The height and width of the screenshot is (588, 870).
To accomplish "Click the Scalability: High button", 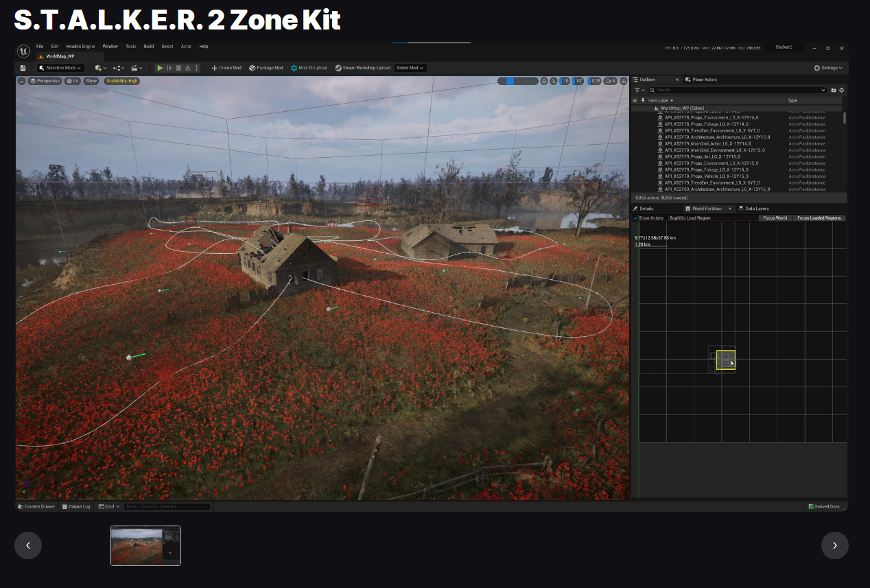I will click(122, 81).
